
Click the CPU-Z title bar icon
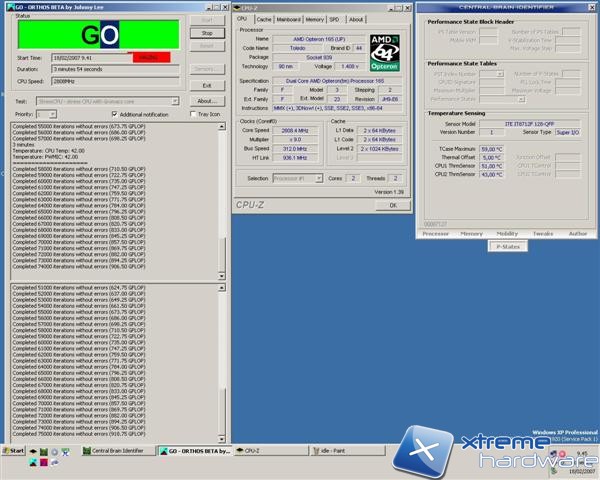[236, 6]
